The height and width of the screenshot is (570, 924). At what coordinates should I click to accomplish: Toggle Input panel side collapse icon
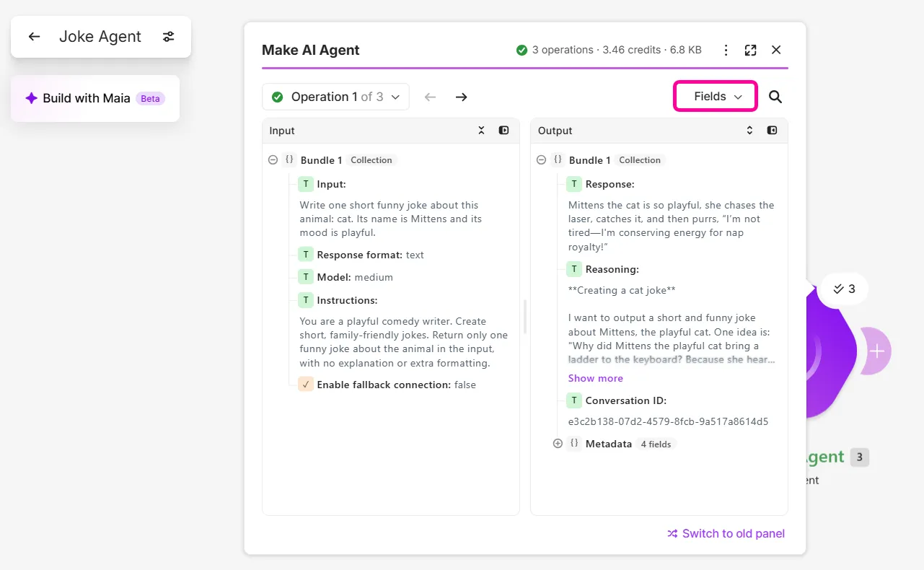(x=504, y=131)
